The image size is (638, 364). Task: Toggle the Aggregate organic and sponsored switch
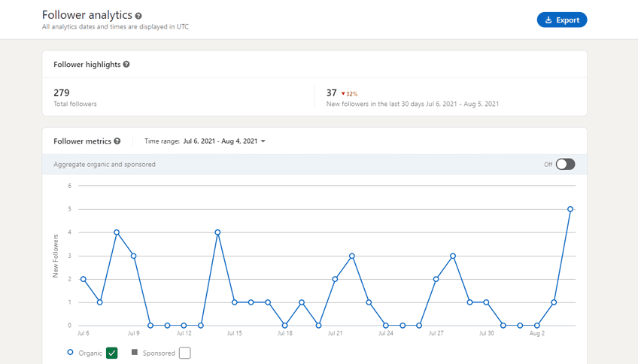(565, 164)
